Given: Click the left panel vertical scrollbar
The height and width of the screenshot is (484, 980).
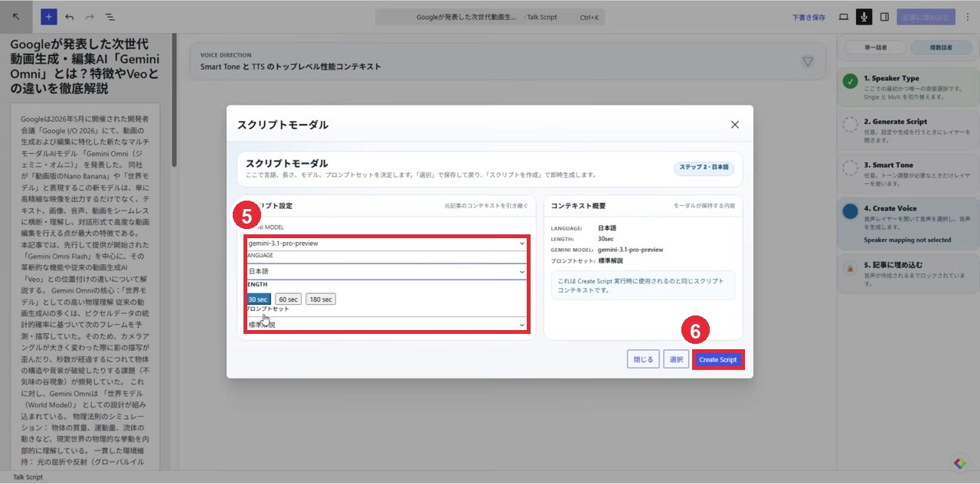Looking at the screenshot, I should coord(175,100).
